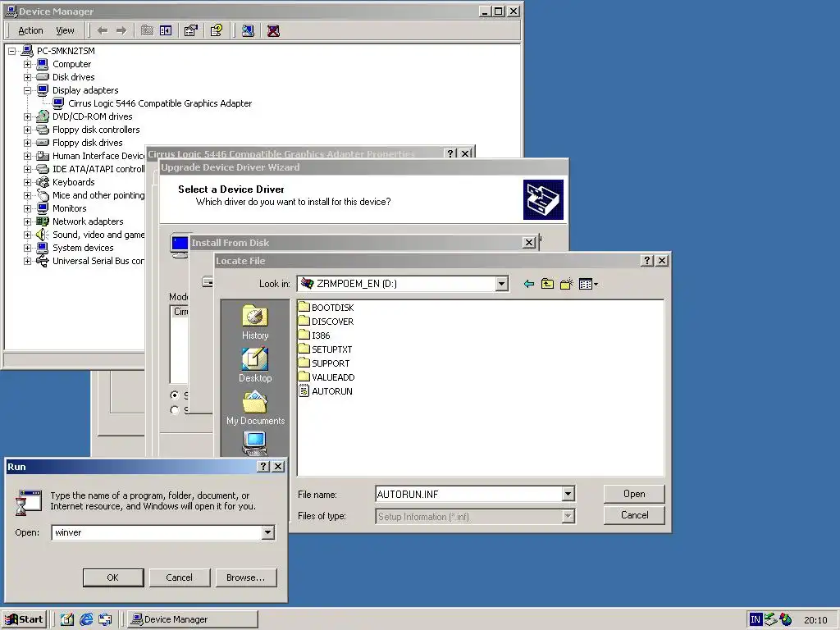840x630 pixels.
Task: Click Up One Level folder icon
Action: [x=547, y=284]
